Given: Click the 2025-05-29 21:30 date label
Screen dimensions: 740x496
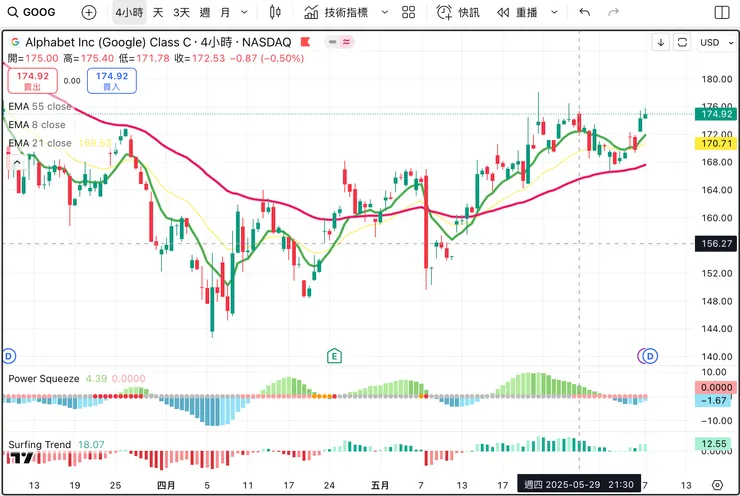Looking at the screenshot, I should click(x=579, y=485).
